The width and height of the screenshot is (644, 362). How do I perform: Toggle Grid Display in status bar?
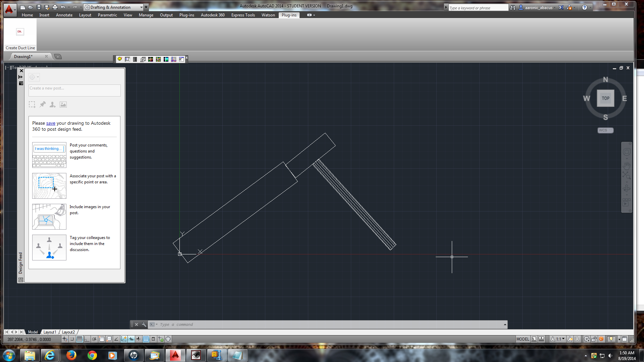tap(79, 339)
